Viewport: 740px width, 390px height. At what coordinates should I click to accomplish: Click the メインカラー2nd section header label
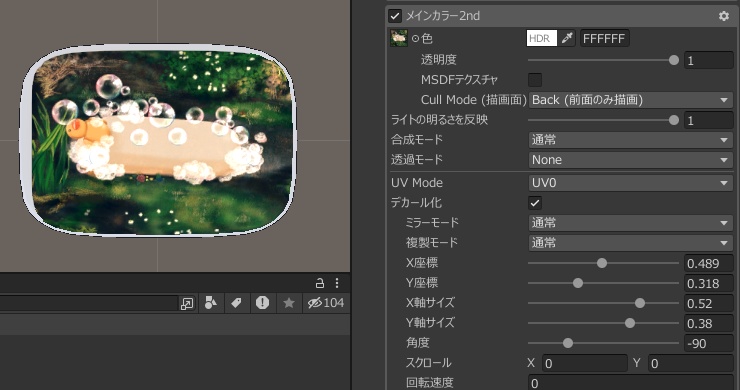[x=443, y=16]
